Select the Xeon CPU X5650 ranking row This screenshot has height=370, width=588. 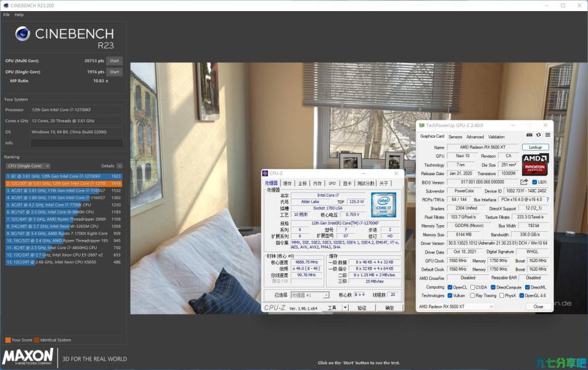pos(63,262)
